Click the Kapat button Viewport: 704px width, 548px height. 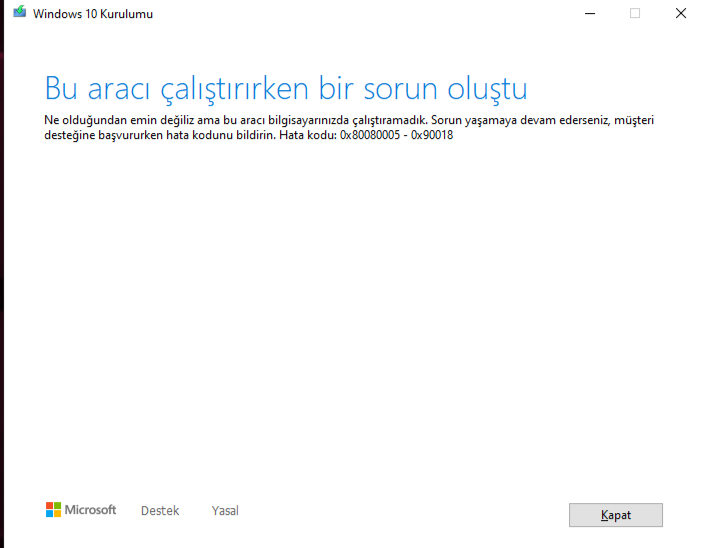(616, 515)
